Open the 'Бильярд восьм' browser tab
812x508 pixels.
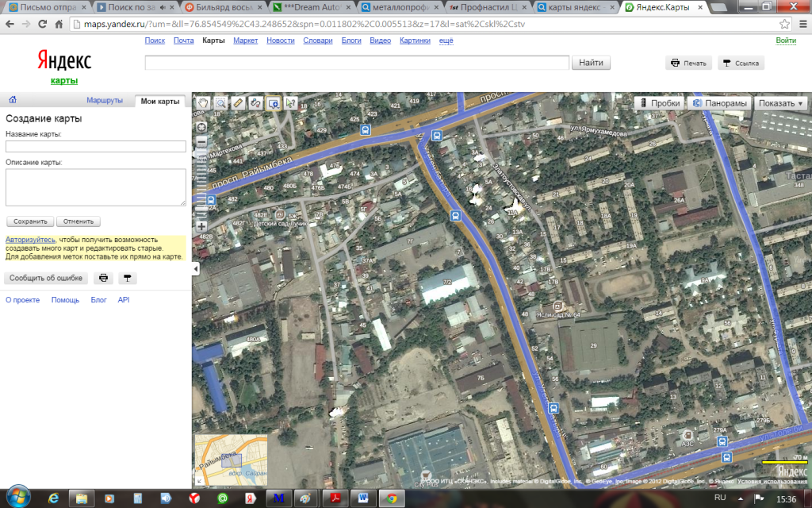(x=224, y=7)
